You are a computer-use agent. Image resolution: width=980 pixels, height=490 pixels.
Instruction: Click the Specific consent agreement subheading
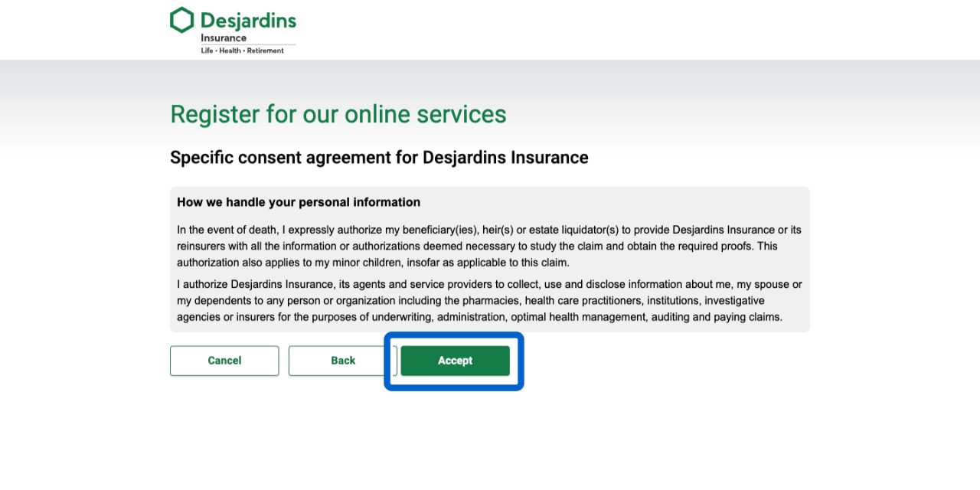(379, 158)
